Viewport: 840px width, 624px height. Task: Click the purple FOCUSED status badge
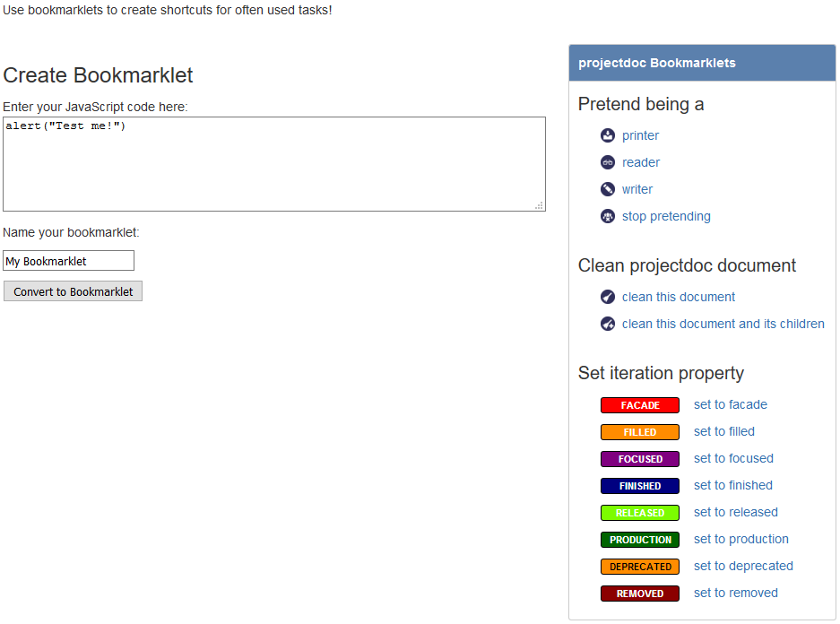click(640, 459)
